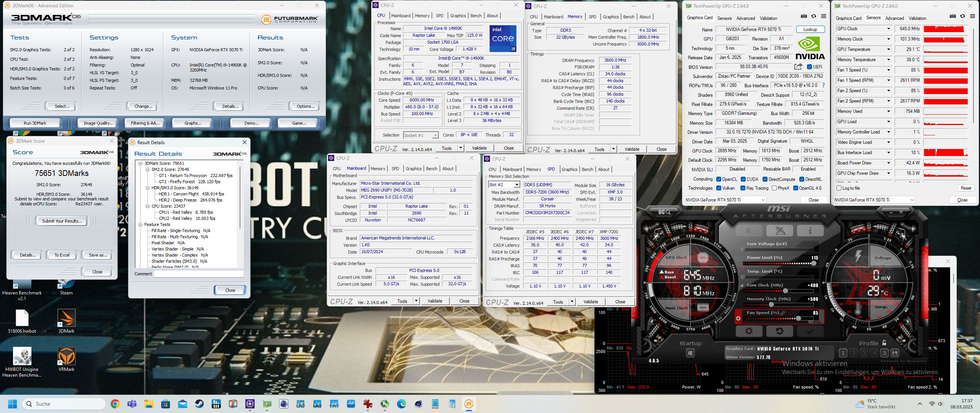Enable the PhysX checkbox
This screenshot has width=980, height=413.
click(x=774, y=188)
